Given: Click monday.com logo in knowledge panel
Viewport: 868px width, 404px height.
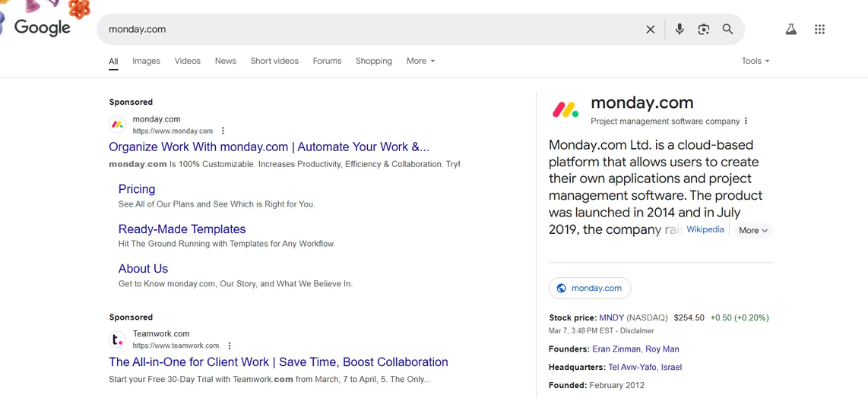Looking at the screenshot, I should (565, 109).
